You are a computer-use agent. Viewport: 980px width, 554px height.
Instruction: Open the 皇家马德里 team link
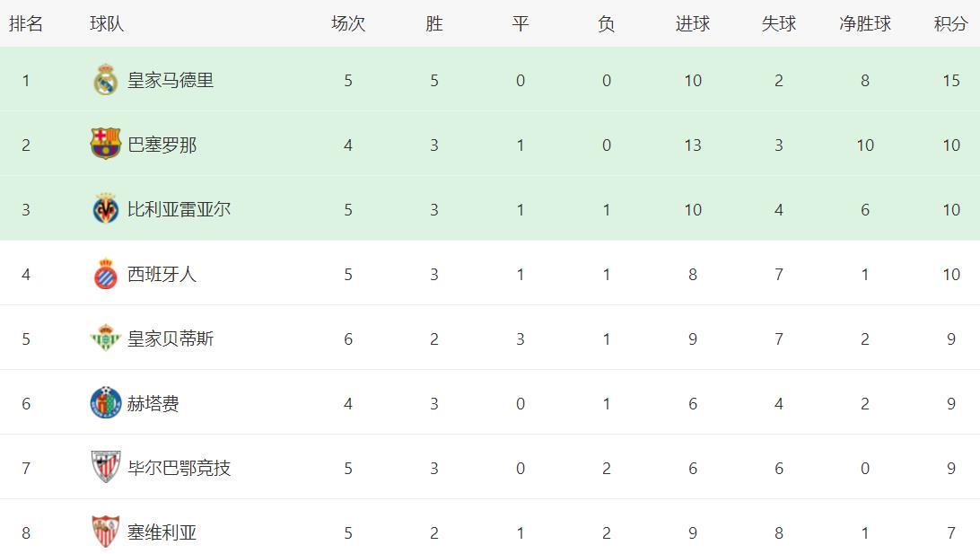tap(171, 80)
